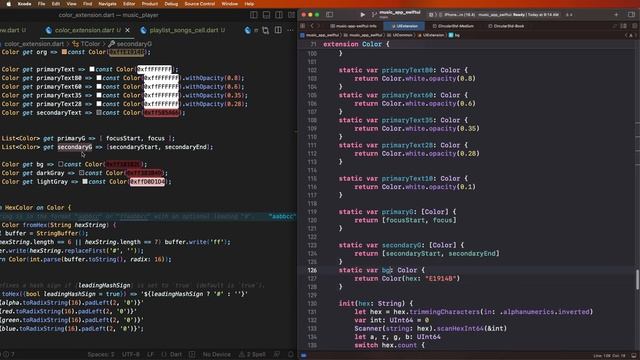
Task: Click the feedback icon in VS Code status bar
Action: 277,354
